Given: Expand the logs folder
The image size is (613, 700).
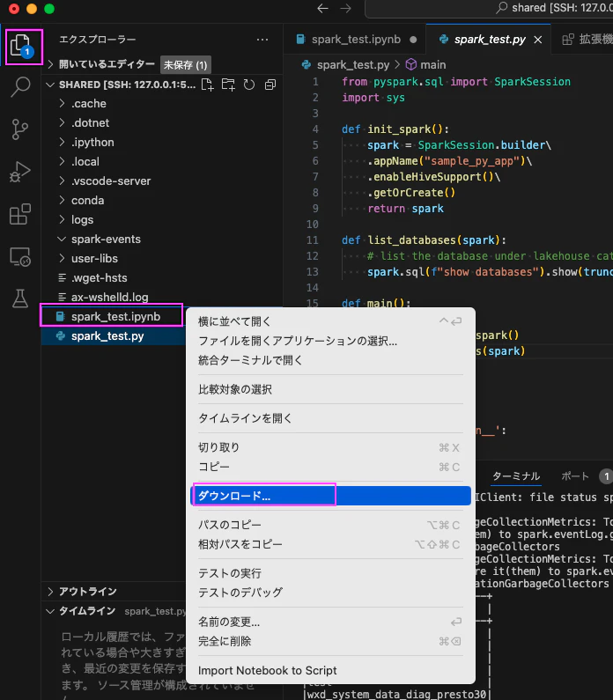Looking at the screenshot, I should pos(62,219).
